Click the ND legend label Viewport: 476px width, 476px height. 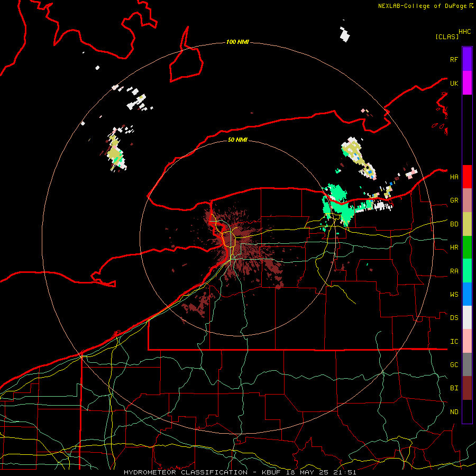click(x=454, y=412)
